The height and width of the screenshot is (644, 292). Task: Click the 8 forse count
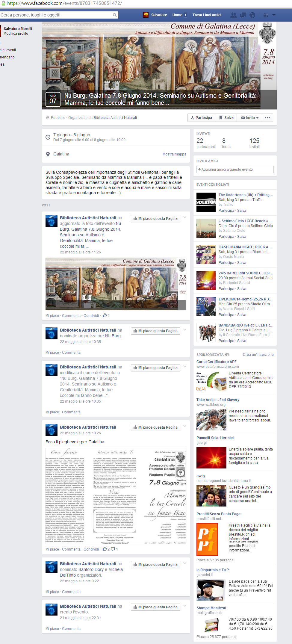point(226,143)
